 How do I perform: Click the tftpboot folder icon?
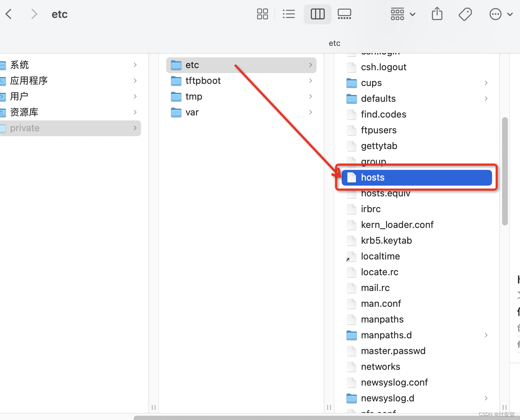[x=176, y=81]
